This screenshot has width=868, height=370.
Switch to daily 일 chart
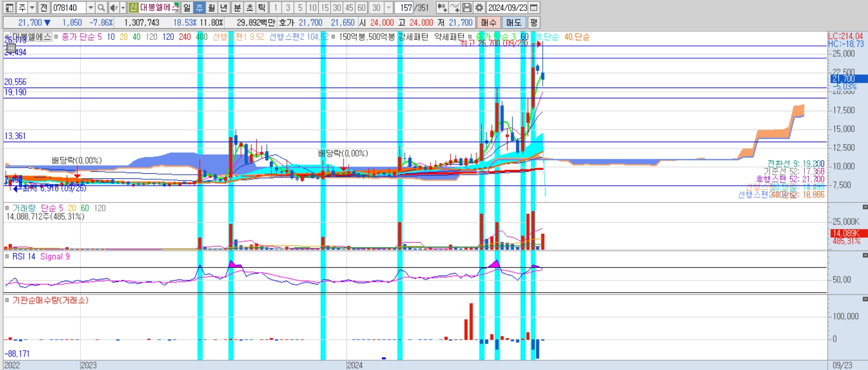tap(187, 8)
